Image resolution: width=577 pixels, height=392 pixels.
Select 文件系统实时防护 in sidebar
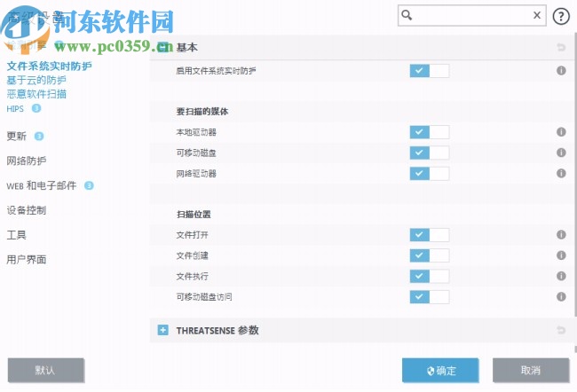(50, 67)
